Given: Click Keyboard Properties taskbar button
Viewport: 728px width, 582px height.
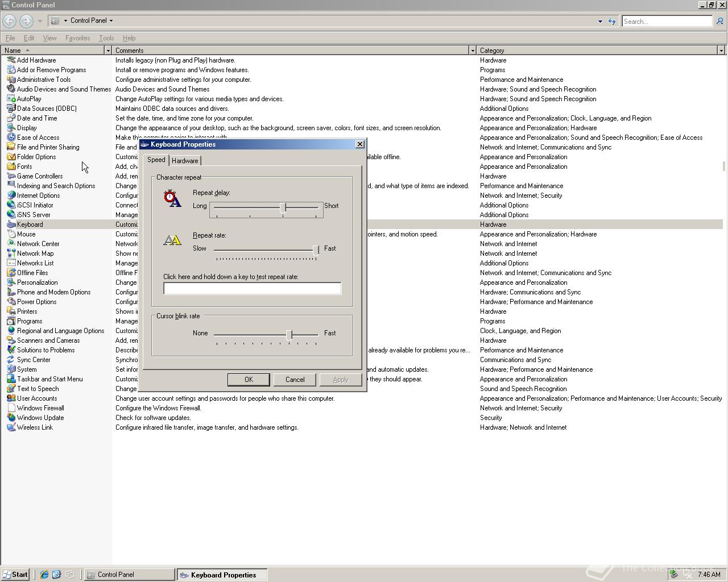Looking at the screenshot, I should 222,575.
